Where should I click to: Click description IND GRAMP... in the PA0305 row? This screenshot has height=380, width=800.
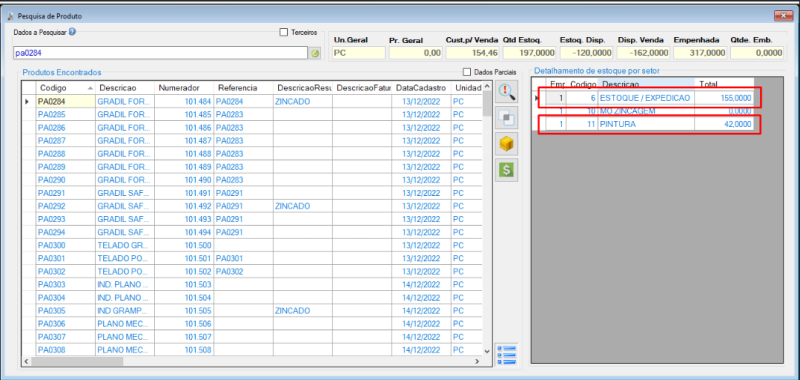tap(125, 311)
